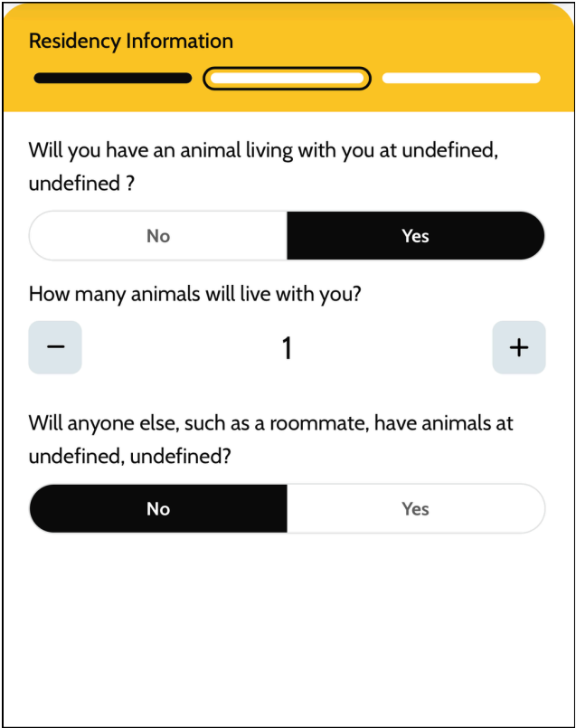Go to the third white progress step
The height and width of the screenshot is (728, 576).
(x=461, y=78)
